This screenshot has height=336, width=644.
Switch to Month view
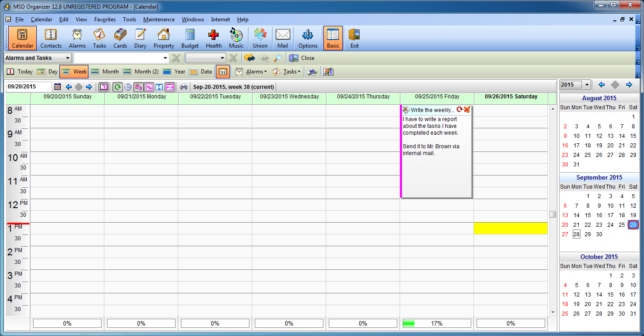[x=104, y=72]
